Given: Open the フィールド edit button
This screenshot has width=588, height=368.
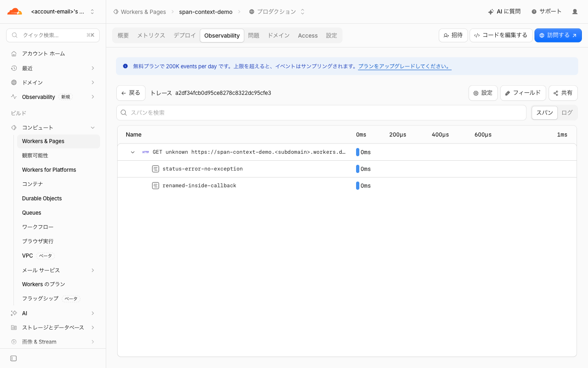Looking at the screenshot, I should (523, 93).
